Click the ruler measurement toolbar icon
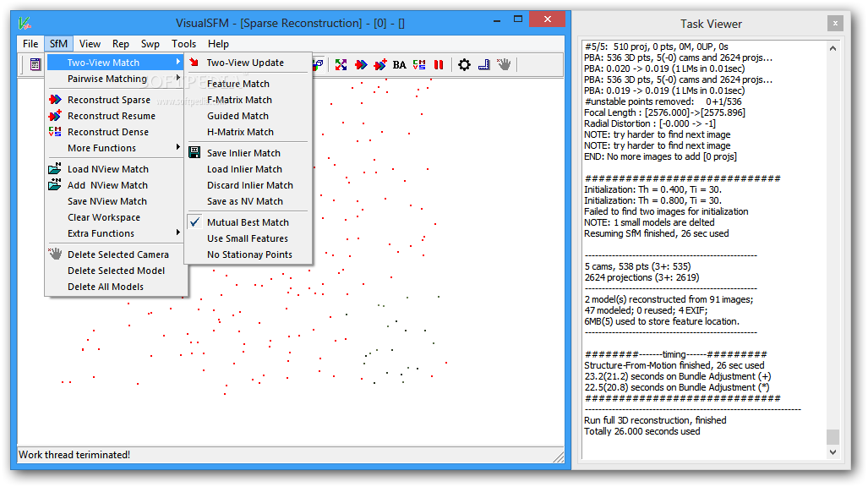 coord(483,65)
